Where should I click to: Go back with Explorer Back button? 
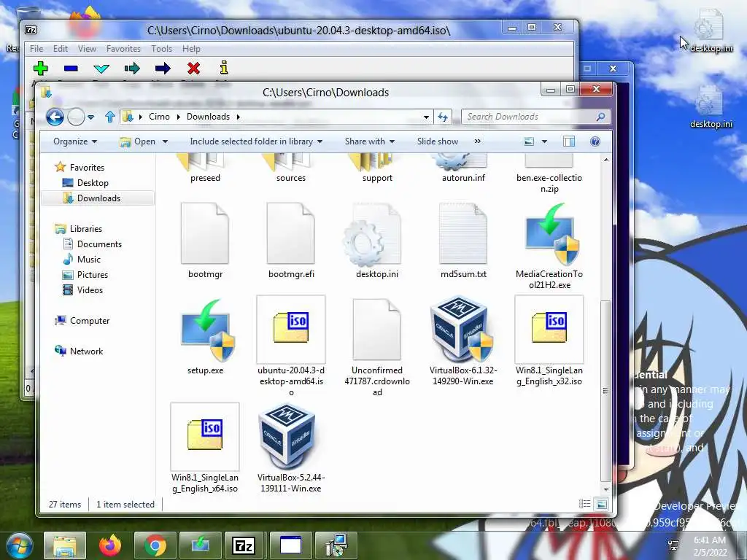coord(55,117)
